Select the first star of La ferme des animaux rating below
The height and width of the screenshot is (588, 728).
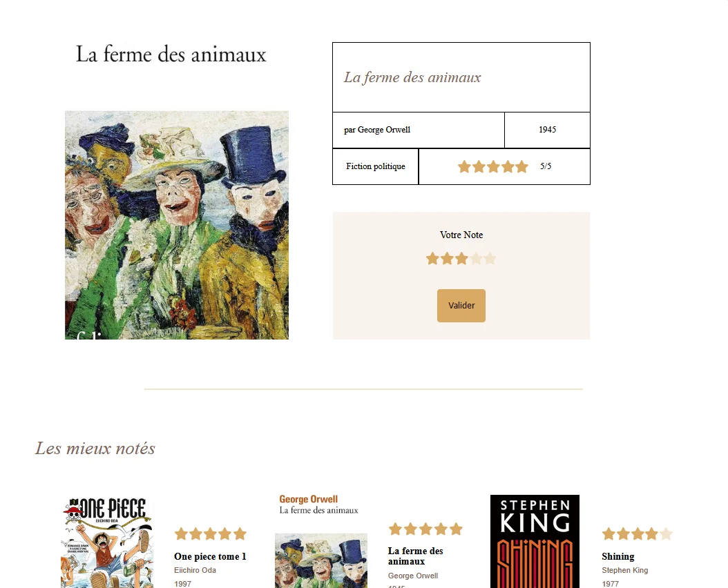click(395, 529)
